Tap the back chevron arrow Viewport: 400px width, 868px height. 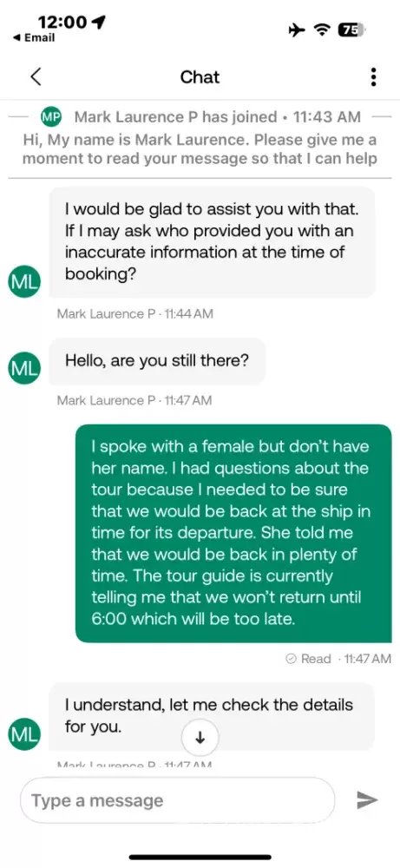[36, 77]
